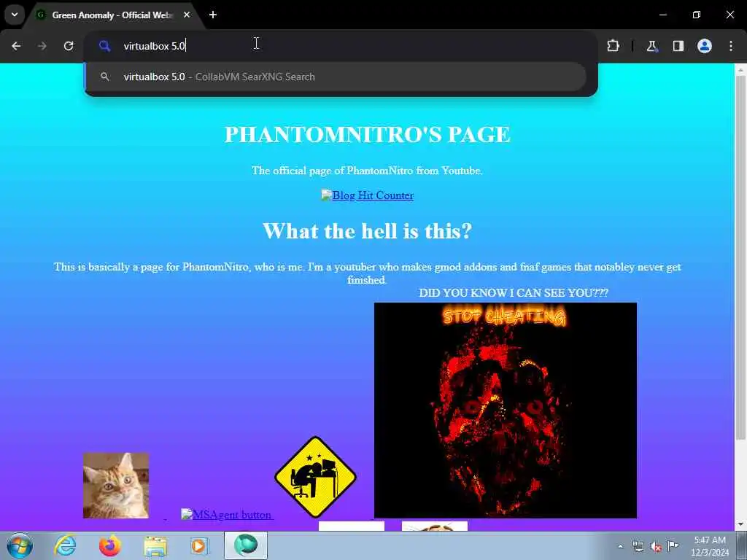Screen dimensions: 747x560
Task: Click the Show desktop strip beside the clock
Action: [x=741, y=545]
